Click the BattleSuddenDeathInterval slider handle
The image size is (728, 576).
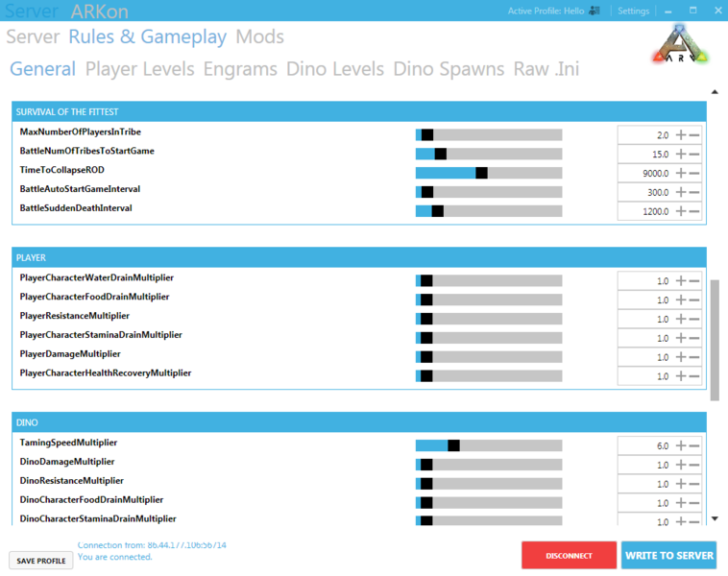[x=437, y=211]
